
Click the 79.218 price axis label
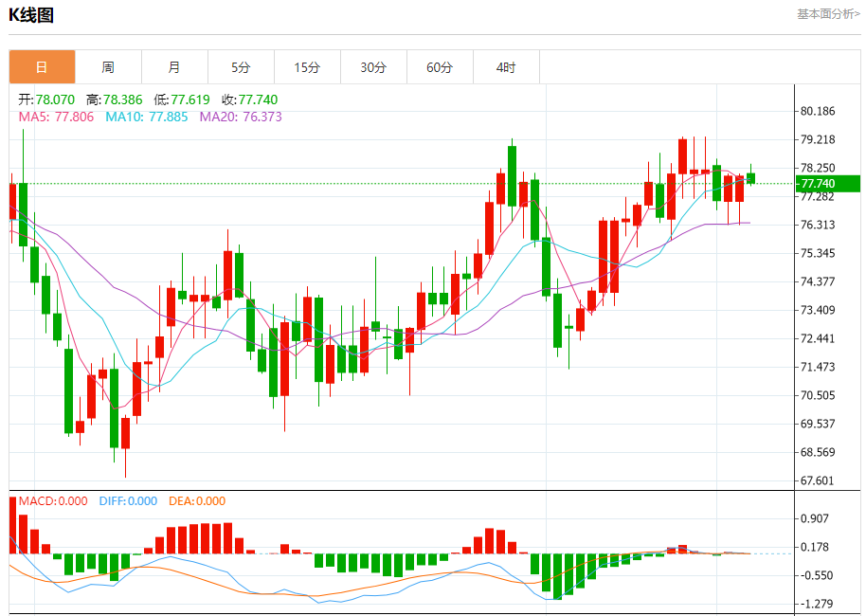818,139
